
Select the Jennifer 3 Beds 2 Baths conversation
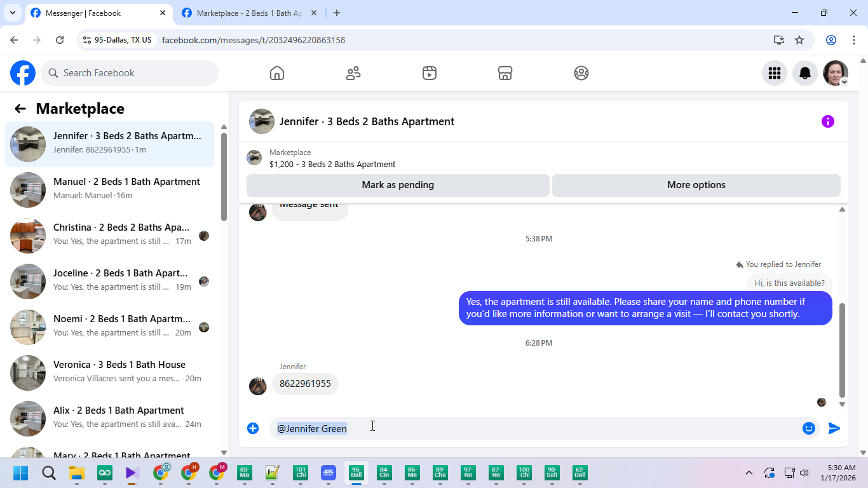click(x=109, y=144)
